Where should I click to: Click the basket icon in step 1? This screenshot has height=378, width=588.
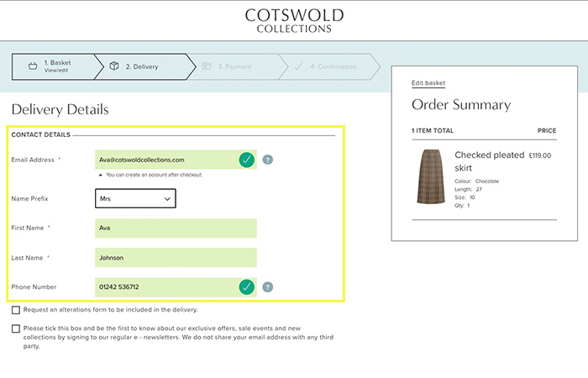tap(32, 66)
